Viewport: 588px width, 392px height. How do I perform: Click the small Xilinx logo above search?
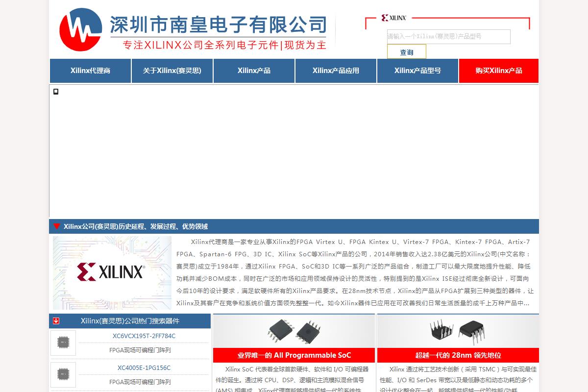coord(394,18)
